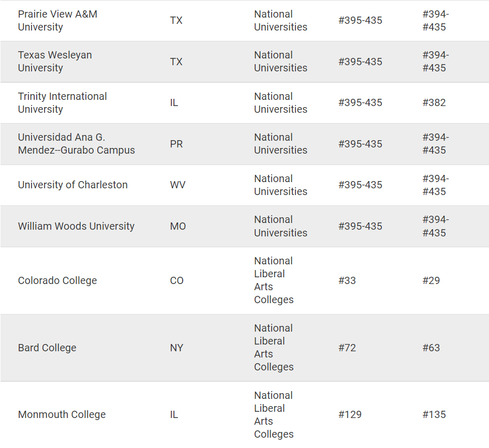Viewport: 489px width, 448px height.
Task: Open the Texas Wesleyan University entry
Action: 55,62
